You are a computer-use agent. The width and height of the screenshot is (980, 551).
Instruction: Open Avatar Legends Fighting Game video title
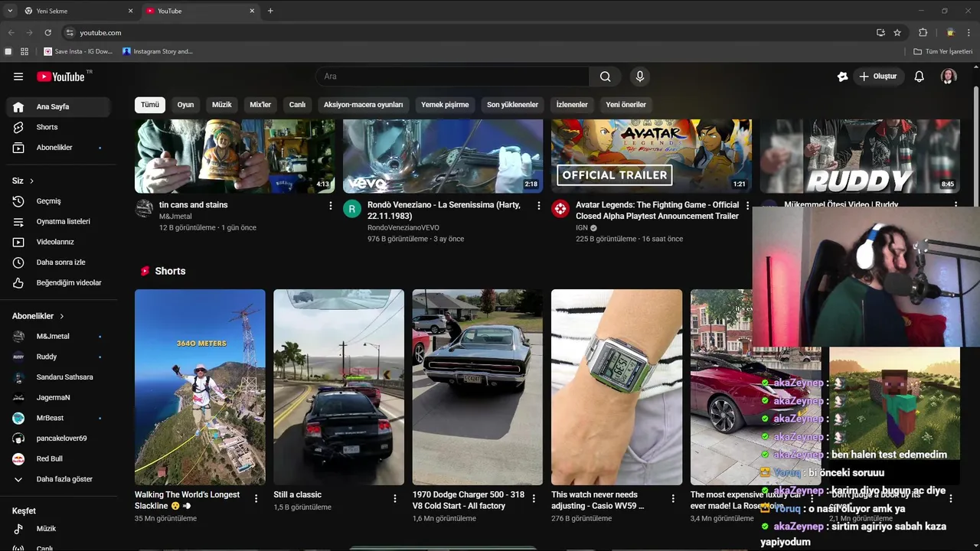point(658,210)
